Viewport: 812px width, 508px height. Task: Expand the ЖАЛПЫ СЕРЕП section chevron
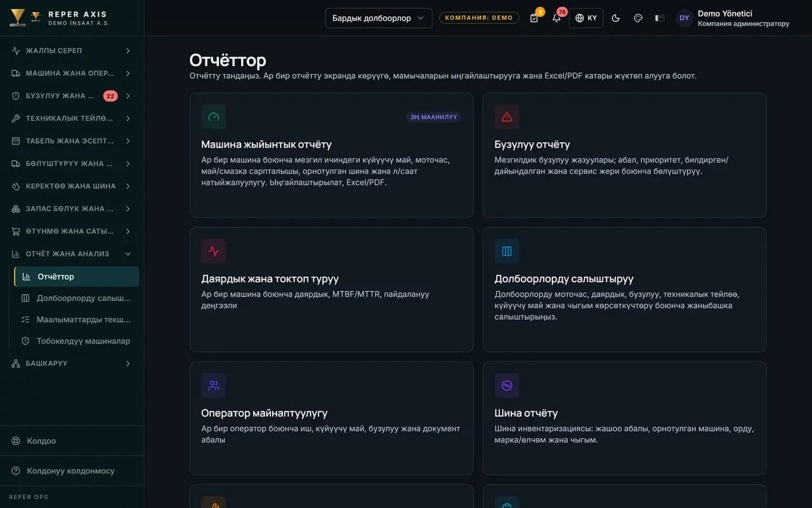[128, 51]
